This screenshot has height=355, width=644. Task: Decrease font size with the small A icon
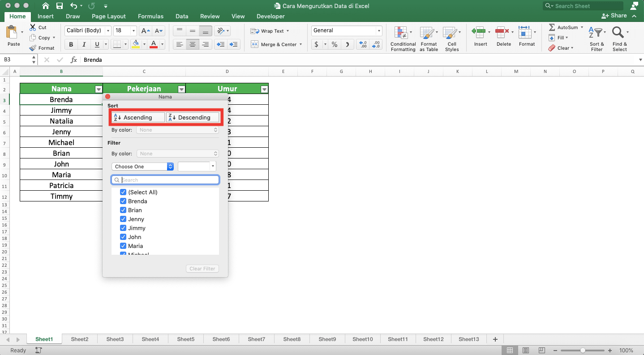pos(159,31)
